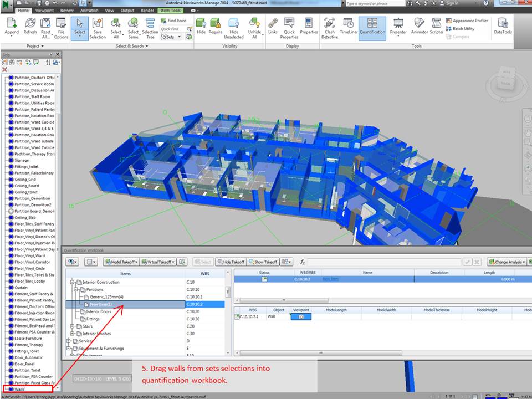Image resolution: width=532 pixels, height=399 pixels.
Task: Click the sort sets icon in Sets panel
Action: pyautogui.click(x=48, y=62)
